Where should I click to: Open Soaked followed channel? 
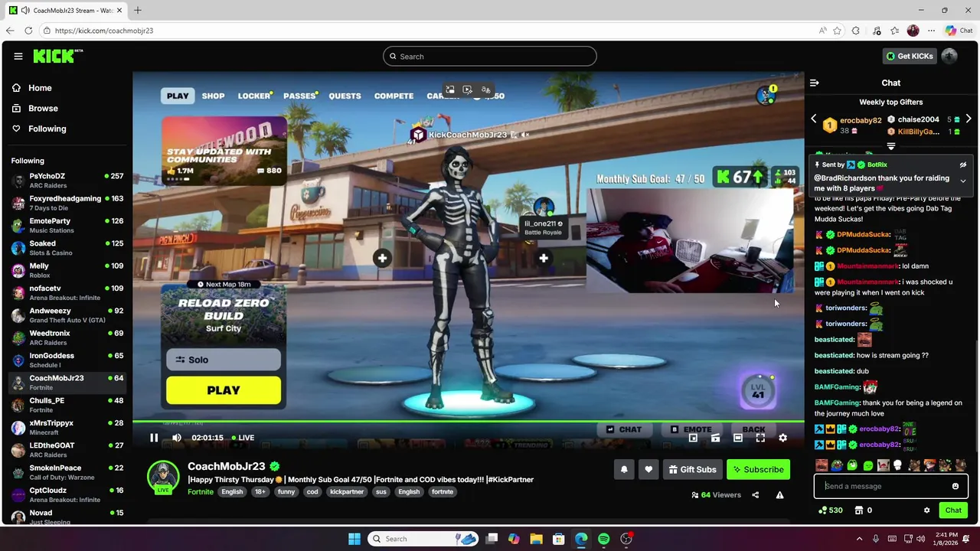coord(67,247)
